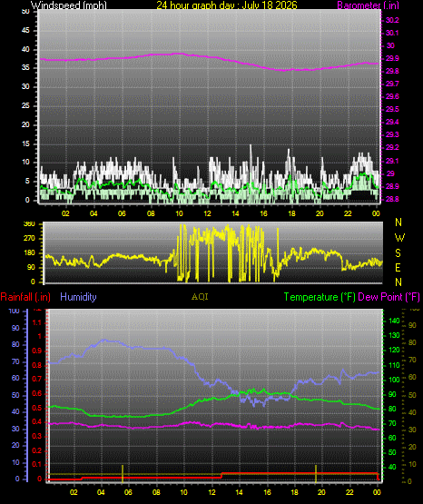
Task: Click wind direction axis value "270"
Action: tap(29, 239)
